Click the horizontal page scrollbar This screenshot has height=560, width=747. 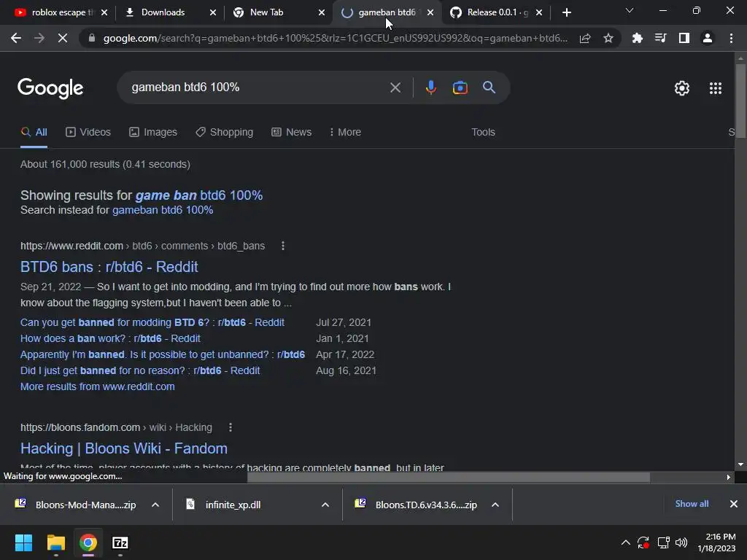tap(449, 477)
